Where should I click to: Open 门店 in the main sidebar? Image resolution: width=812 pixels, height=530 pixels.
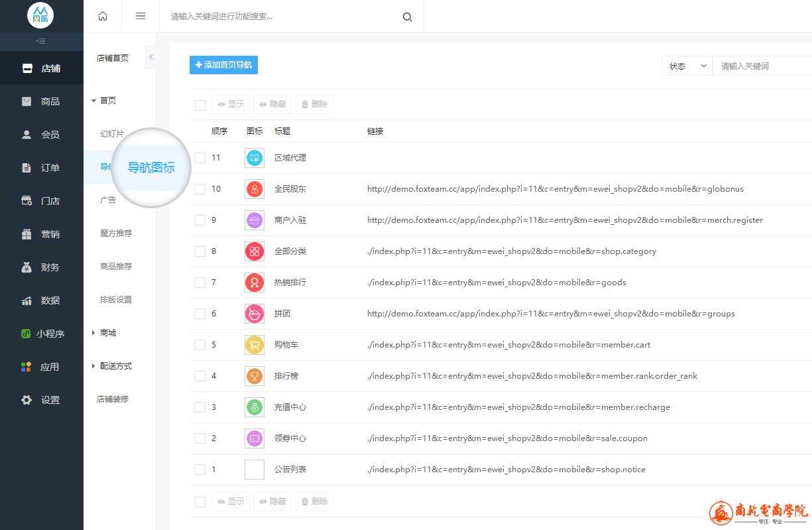[x=42, y=201]
